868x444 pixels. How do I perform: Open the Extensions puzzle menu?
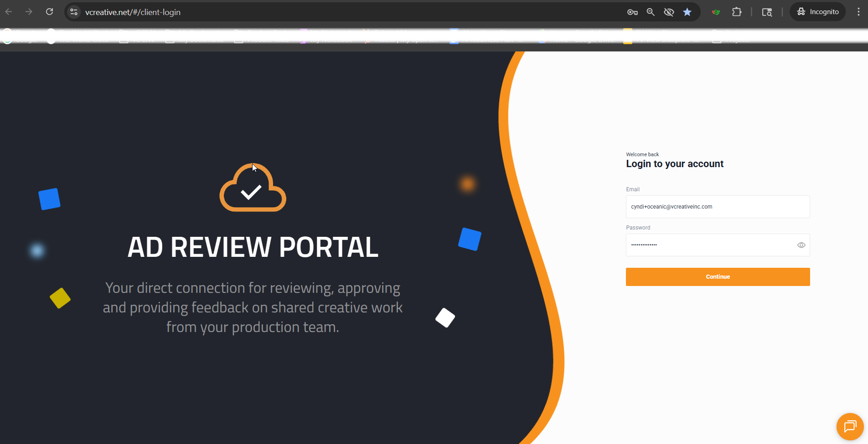tap(737, 12)
